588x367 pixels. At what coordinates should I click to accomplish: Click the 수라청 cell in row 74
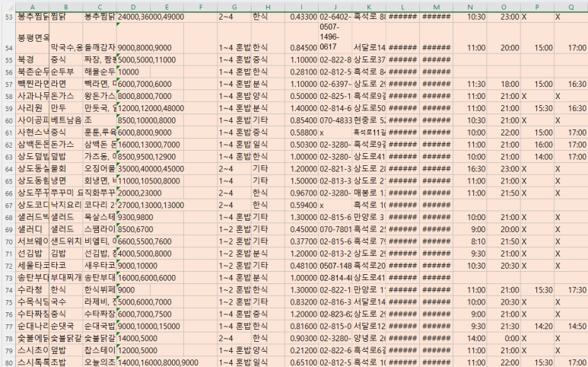tap(32, 290)
